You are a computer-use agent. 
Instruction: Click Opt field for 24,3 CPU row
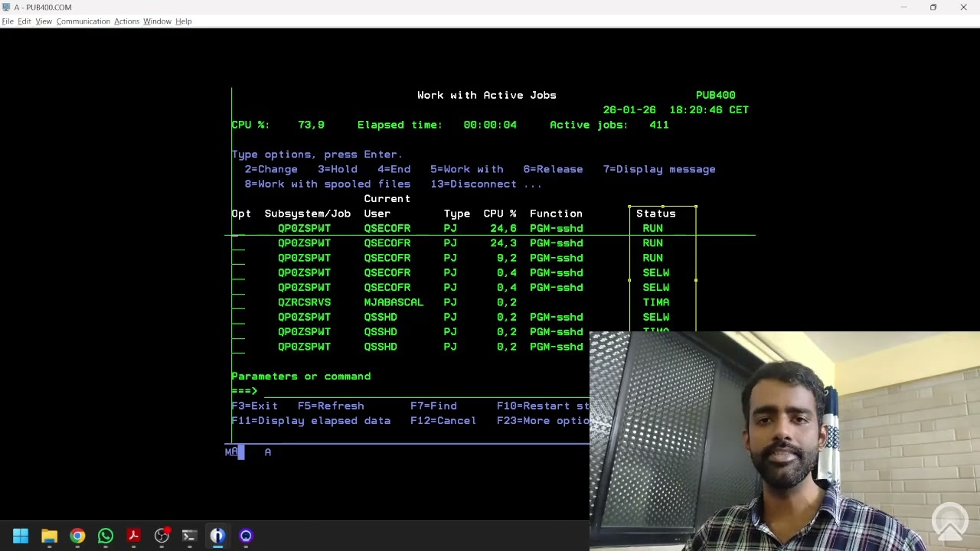coord(238,243)
